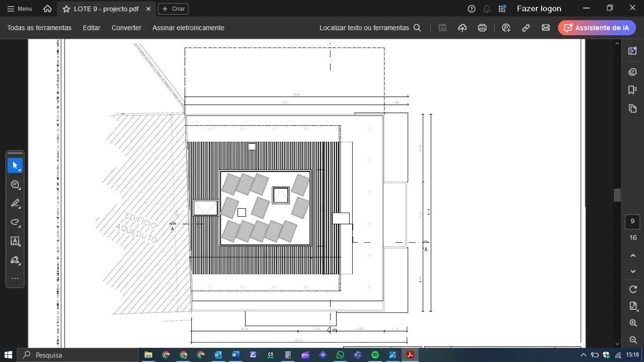Open the Add comment tool

[15, 185]
